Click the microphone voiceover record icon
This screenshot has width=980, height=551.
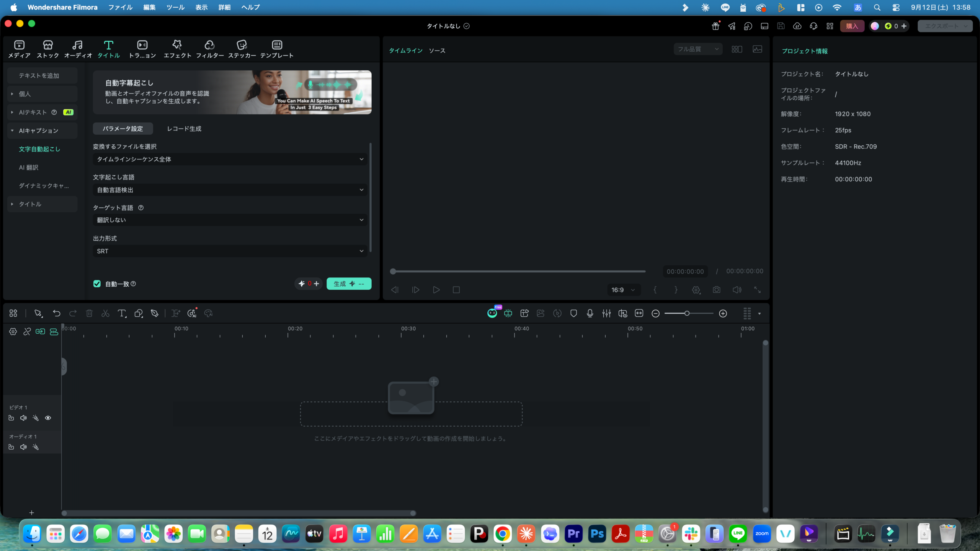click(x=590, y=313)
